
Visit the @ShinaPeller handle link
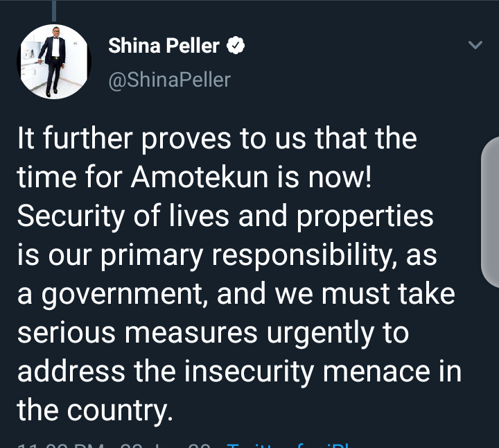tap(169, 80)
